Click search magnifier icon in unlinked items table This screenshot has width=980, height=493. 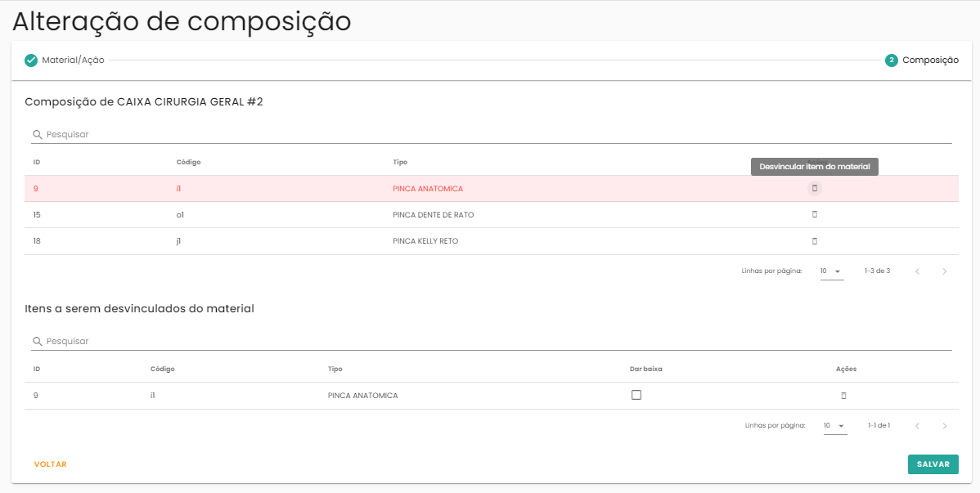coord(37,341)
